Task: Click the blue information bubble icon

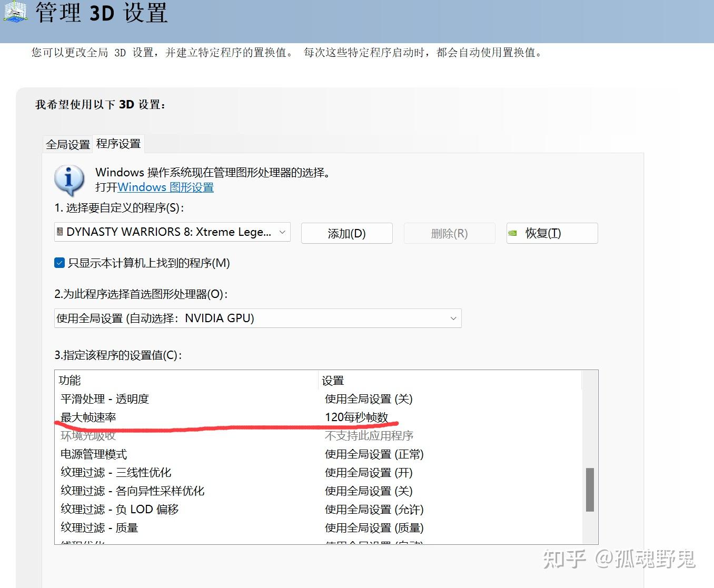Action: pos(69,180)
